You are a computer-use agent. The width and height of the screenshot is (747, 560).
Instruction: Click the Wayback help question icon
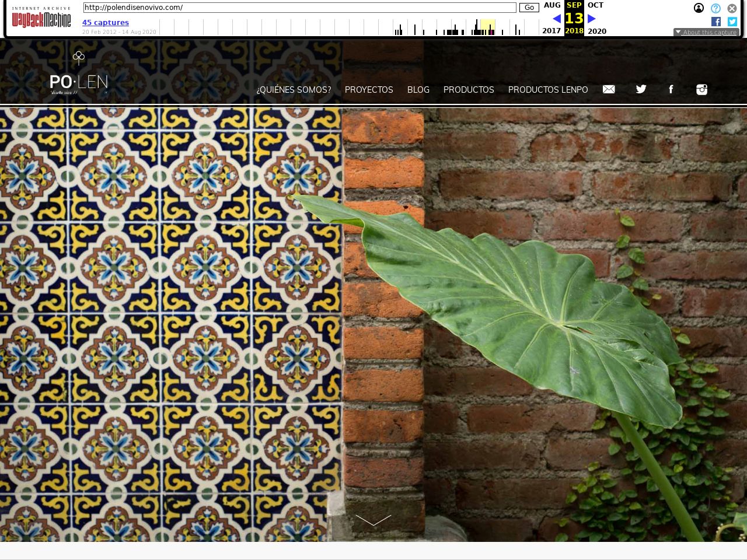pyautogui.click(x=715, y=8)
